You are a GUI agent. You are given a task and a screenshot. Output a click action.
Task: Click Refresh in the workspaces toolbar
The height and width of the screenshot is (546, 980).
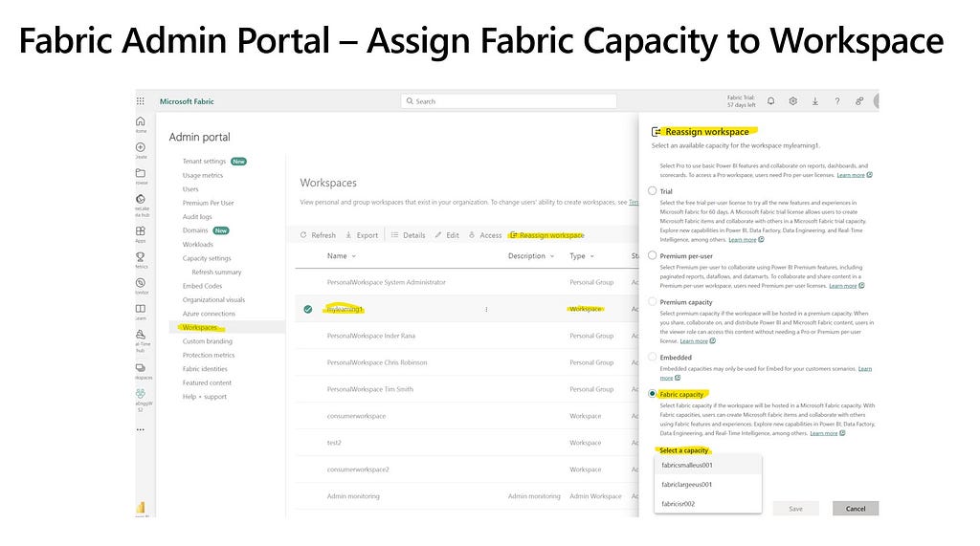(x=318, y=235)
